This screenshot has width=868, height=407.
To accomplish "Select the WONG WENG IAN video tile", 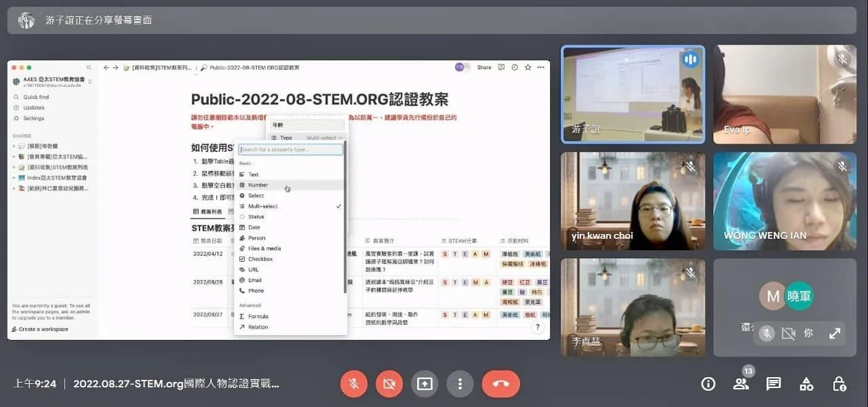I will (785, 201).
